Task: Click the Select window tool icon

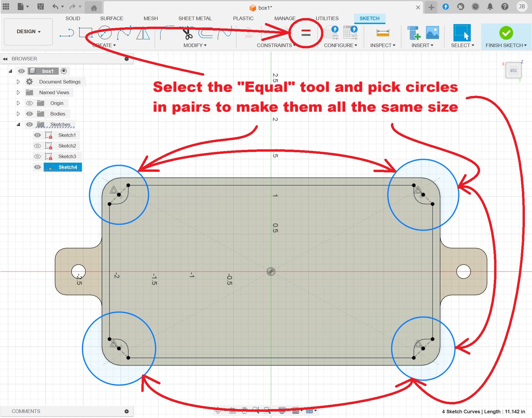Action: [x=462, y=33]
